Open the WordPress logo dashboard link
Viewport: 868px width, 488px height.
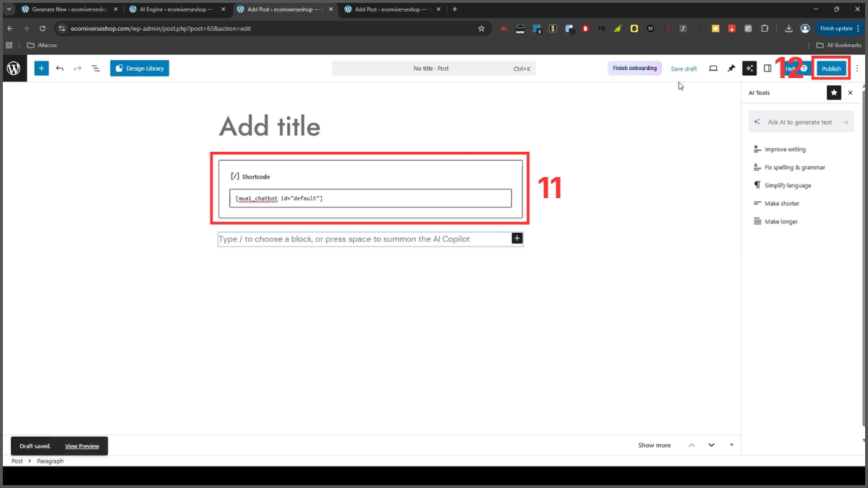[14, 69]
